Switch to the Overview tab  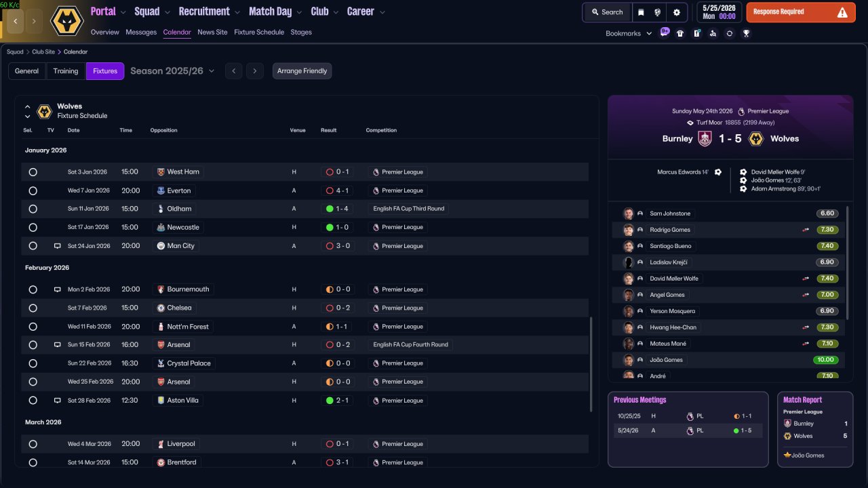click(x=104, y=32)
